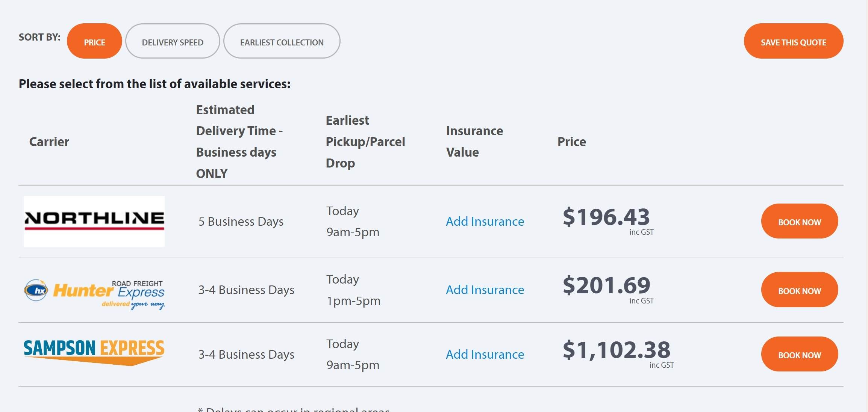Add Insurance for Sampson Express service
The image size is (868, 412).
coord(485,355)
